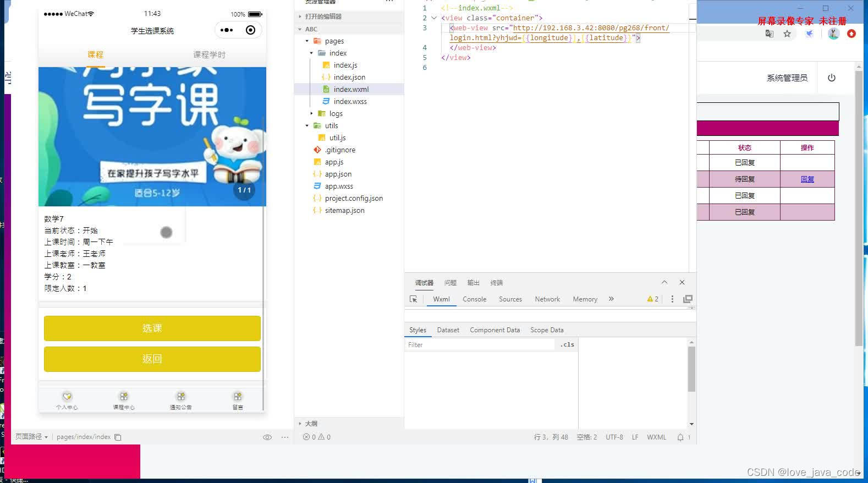Viewport: 868px width, 483px height.
Task: Switch to the Sources tab
Action: point(510,299)
